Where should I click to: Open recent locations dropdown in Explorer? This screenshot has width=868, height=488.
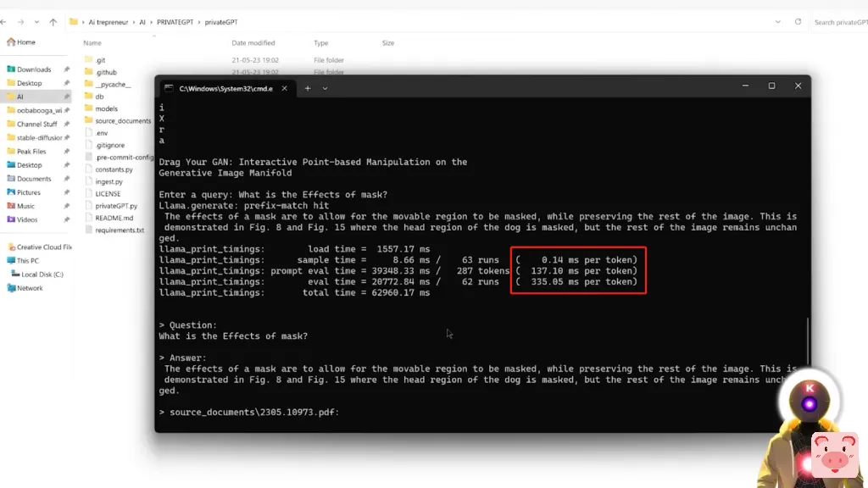pyautogui.click(x=36, y=22)
